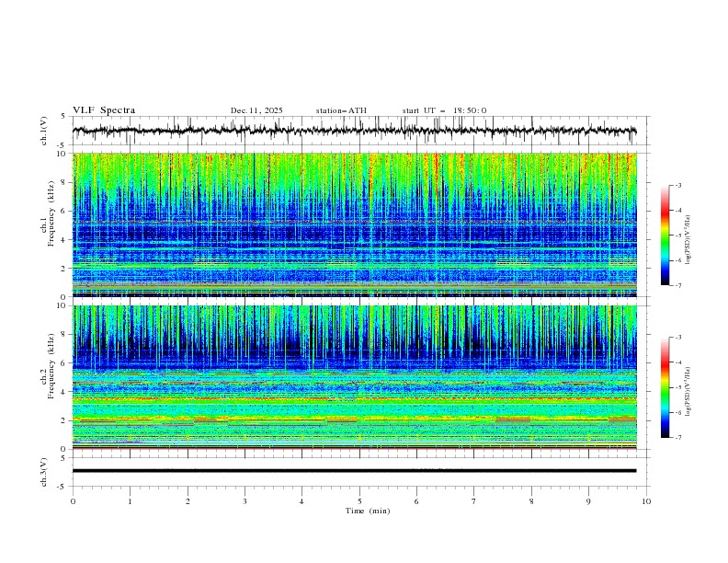This screenshot has width=728, height=563.
Task: Click the ch.2 spectrogram panel
Action: click(354, 377)
